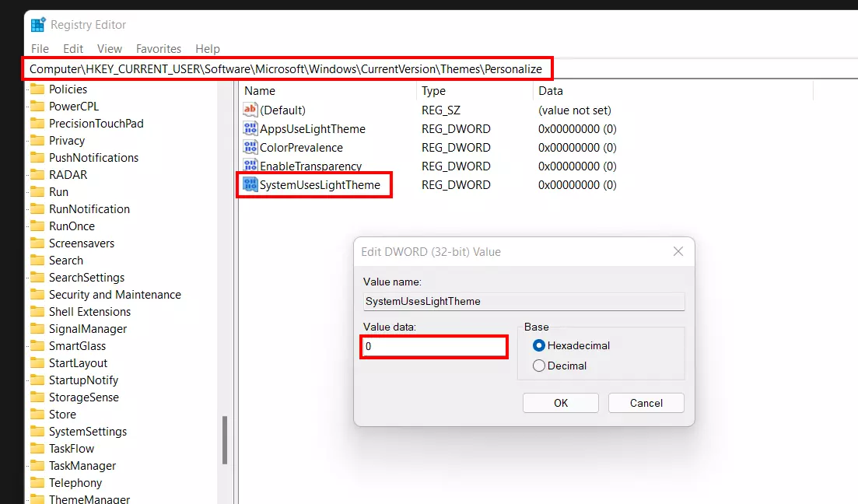Close the Edit DWORD dialog with X

point(678,251)
